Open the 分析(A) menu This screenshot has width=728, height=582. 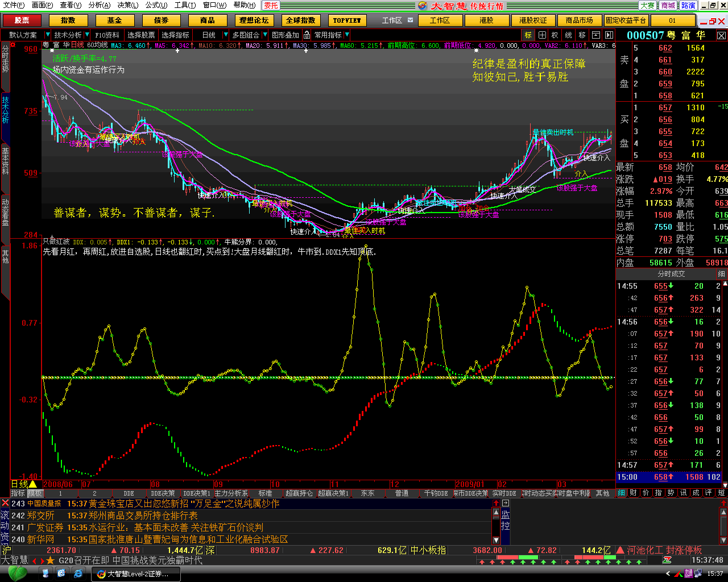pyautogui.click(x=99, y=5)
